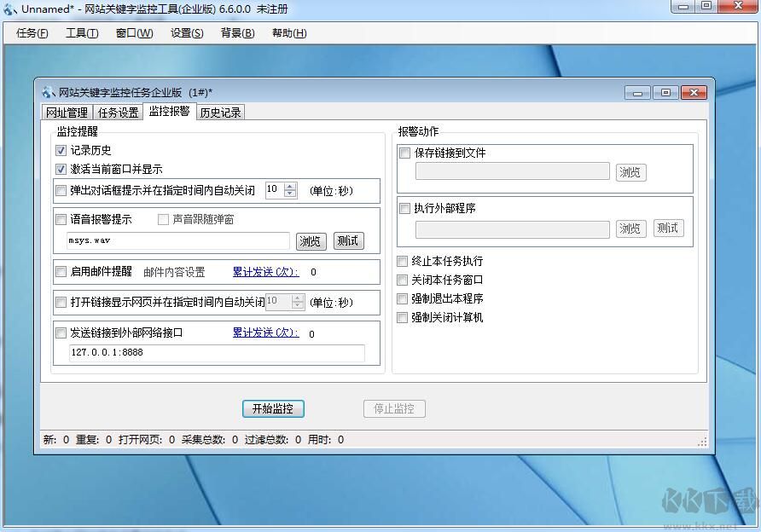761x532 pixels.
Task: Click 累计发送 link in email reminder row
Action: pyautogui.click(x=265, y=272)
